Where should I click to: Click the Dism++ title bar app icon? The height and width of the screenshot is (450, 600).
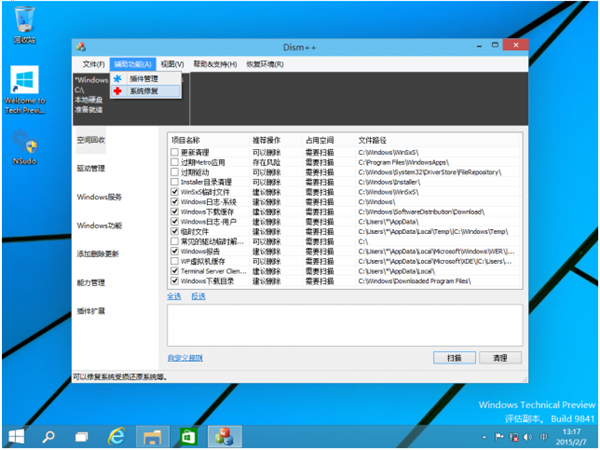tap(81, 47)
